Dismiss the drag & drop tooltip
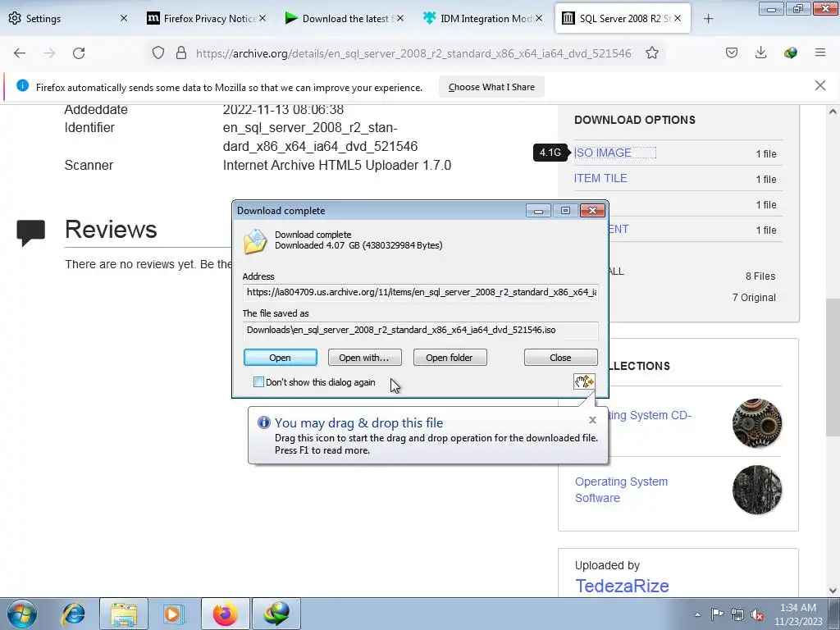The image size is (840, 630). pos(592,420)
